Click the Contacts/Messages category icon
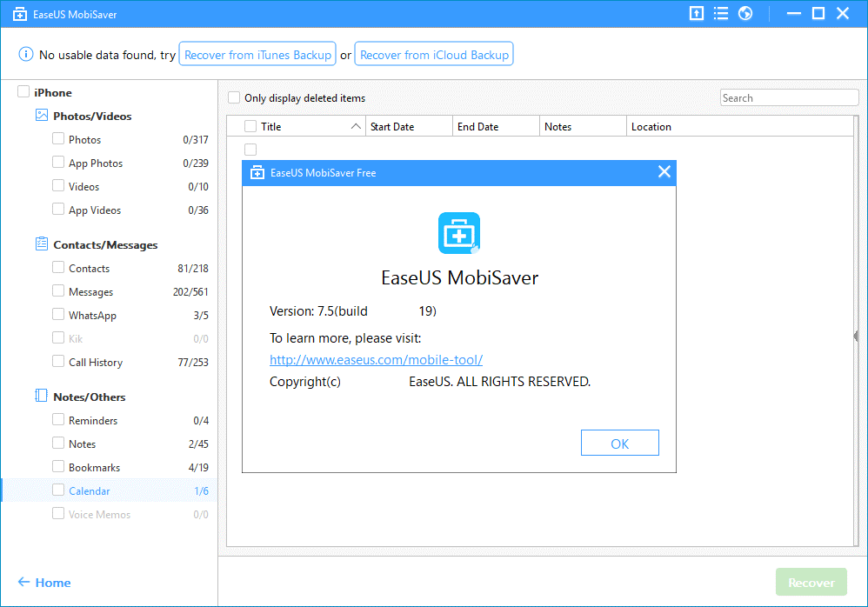 (42, 244)
